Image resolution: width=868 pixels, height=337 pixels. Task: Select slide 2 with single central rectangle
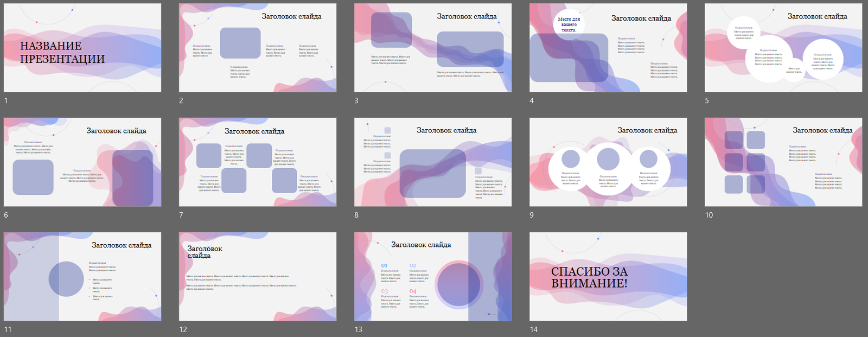coord(258,48)
